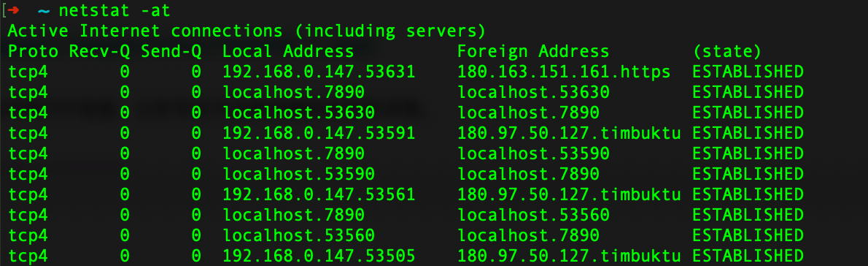Click 'localhost.53630' in the Foreign Address column
Image resolution: width=868 pixels, height=266 pixels.
(533, 93)
